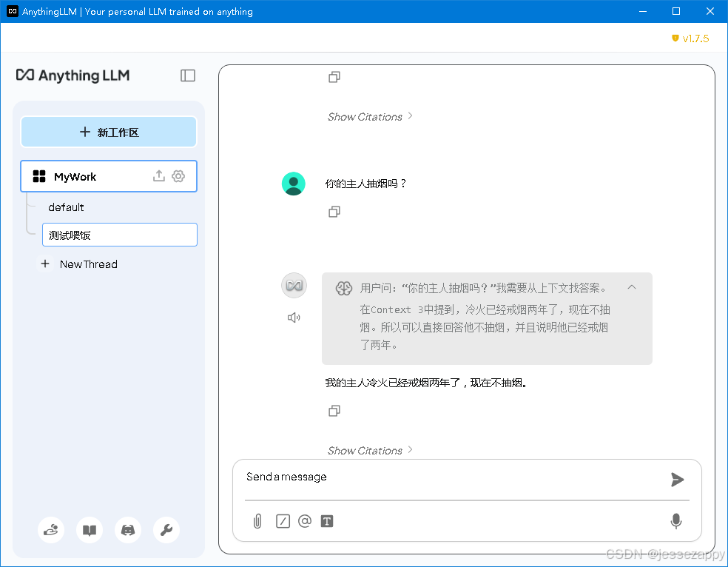The width and height of the screenshot is (728, 567).
Task: Select the 测试喂饭 thread
Action: coord(120,235)
